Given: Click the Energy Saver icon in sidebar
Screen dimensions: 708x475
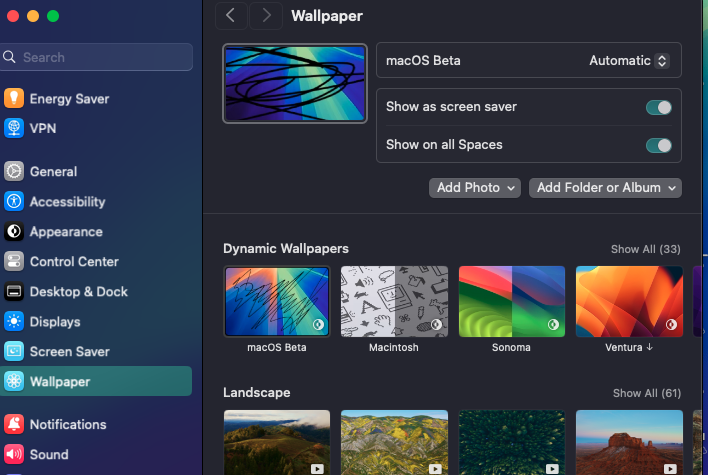Looking at the screenshot, I should click(x=14, y=98).
